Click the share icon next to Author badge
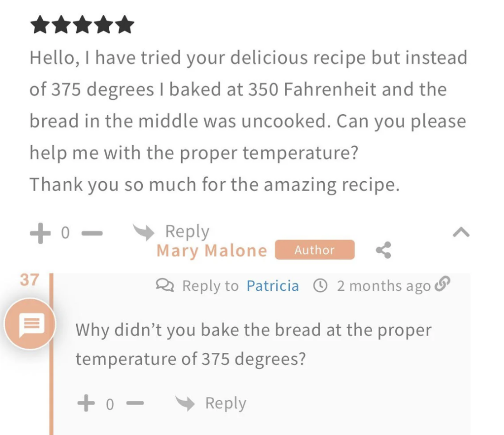 pyautogui.click(x=383, y=250)
